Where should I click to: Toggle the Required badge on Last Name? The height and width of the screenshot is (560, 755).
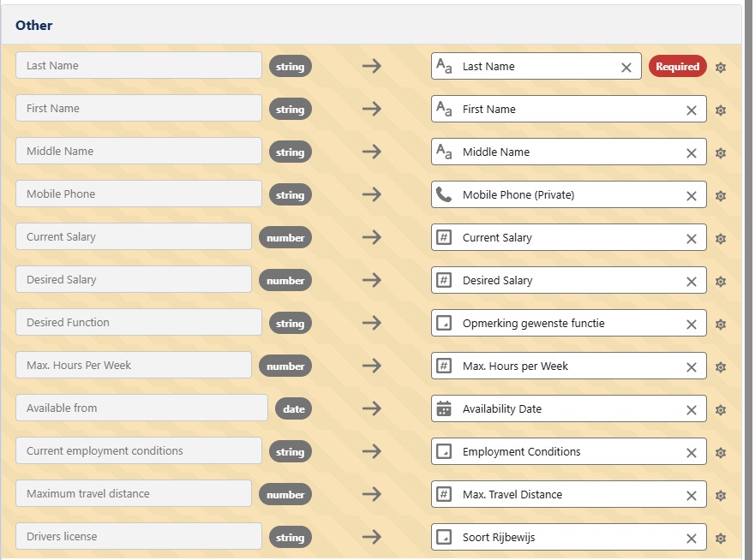[x=677, y=65]
